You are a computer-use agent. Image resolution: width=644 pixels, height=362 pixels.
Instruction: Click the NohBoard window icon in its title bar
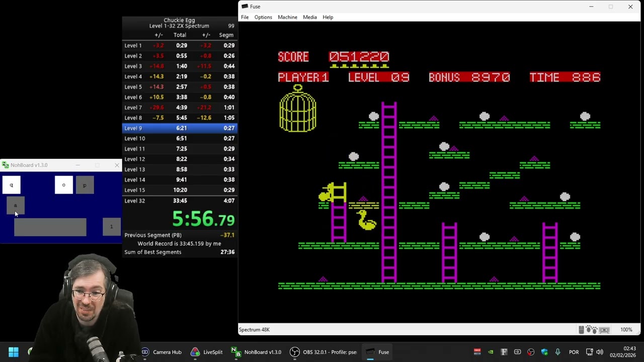point(5,165)
